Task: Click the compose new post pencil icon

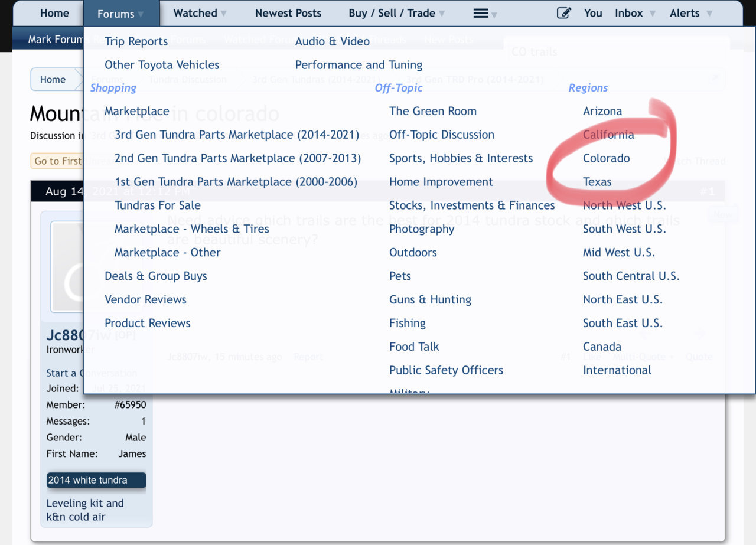Action: pyautogui.click(x=564, y=13)
